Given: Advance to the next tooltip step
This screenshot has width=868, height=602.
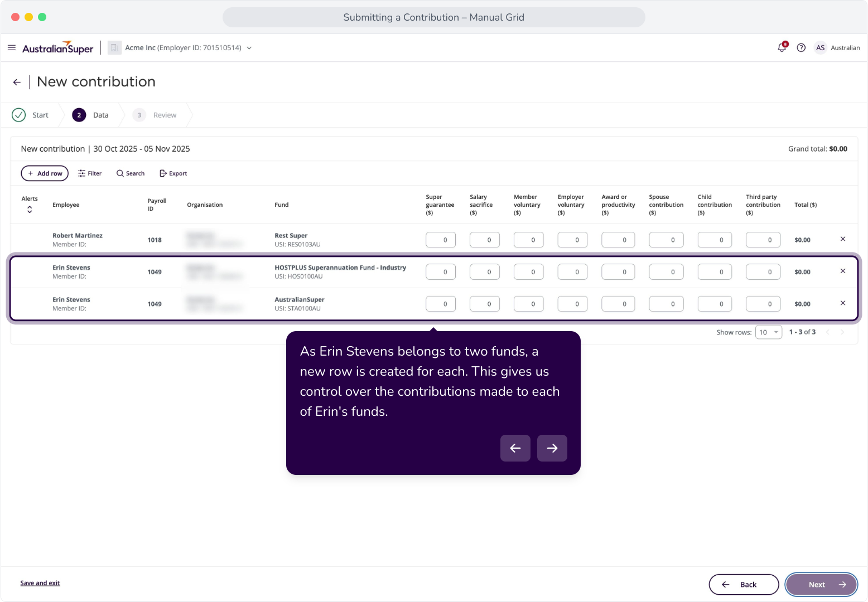Looking at the screenshot, I should pos(552,448).
